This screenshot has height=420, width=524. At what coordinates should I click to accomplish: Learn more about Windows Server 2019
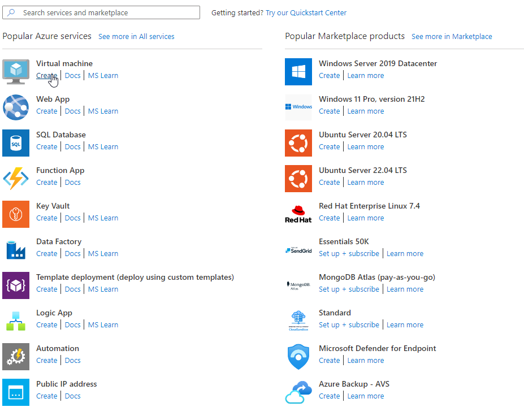[366, 76]
